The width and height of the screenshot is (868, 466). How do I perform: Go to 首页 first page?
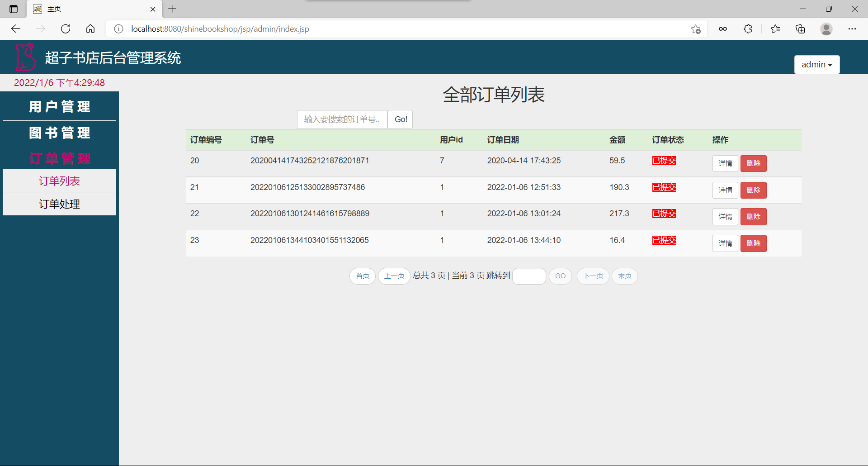pyautogui.click(x=363, y=276)
